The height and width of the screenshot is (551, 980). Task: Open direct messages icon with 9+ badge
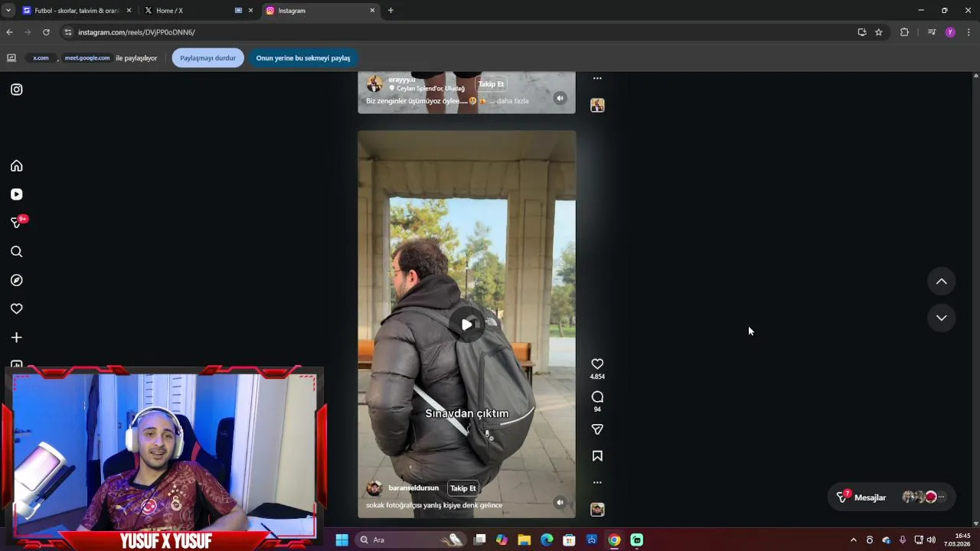click(x=17, y=223)
